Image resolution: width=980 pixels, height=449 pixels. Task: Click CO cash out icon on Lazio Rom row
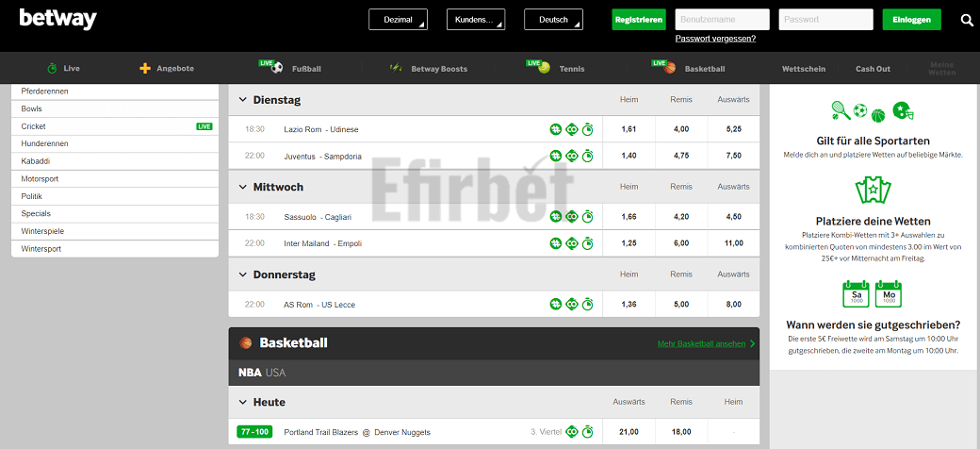(x=572, y=129)
